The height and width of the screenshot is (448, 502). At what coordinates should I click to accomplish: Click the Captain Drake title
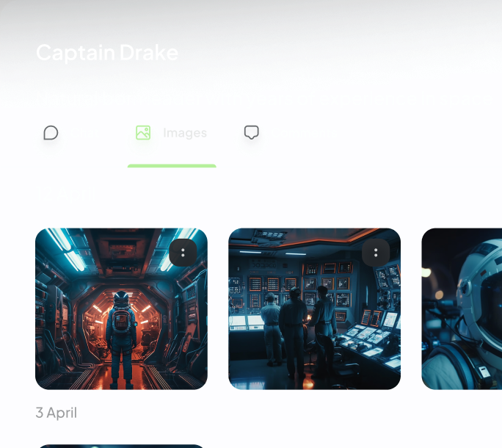click(107, 53)
